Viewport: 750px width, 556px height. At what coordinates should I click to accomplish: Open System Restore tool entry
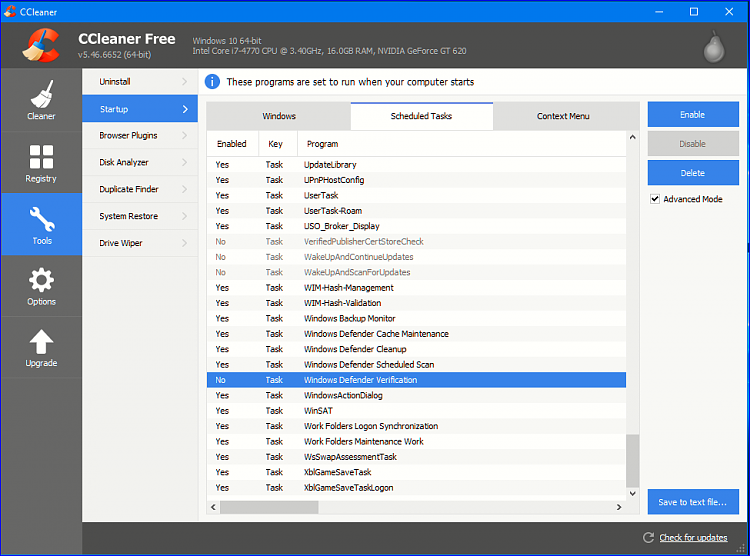point(140,216)
